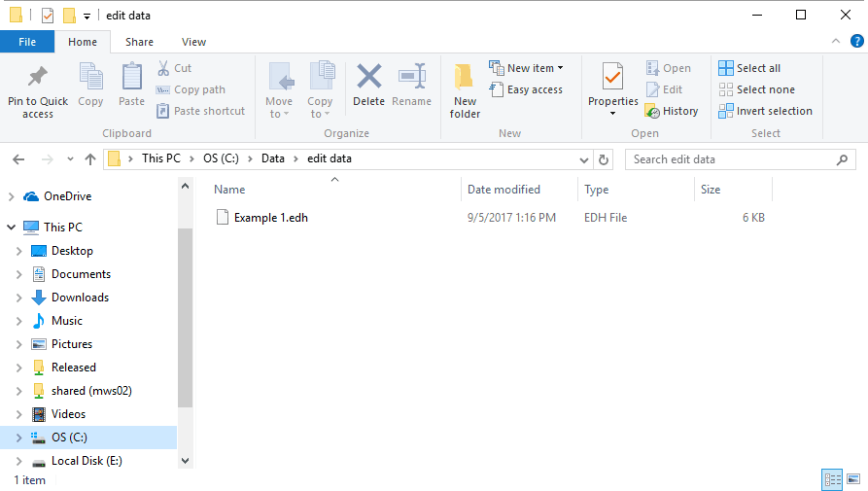The image size is (868, 491).
Task: Switch to large icons view layout
Action: pyautogui.click(x=853, y=479)
